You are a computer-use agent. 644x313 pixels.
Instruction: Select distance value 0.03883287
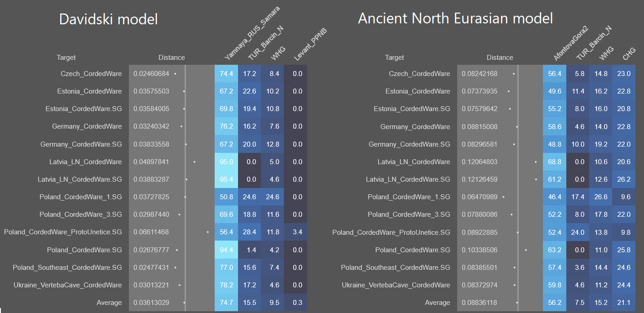151,179
